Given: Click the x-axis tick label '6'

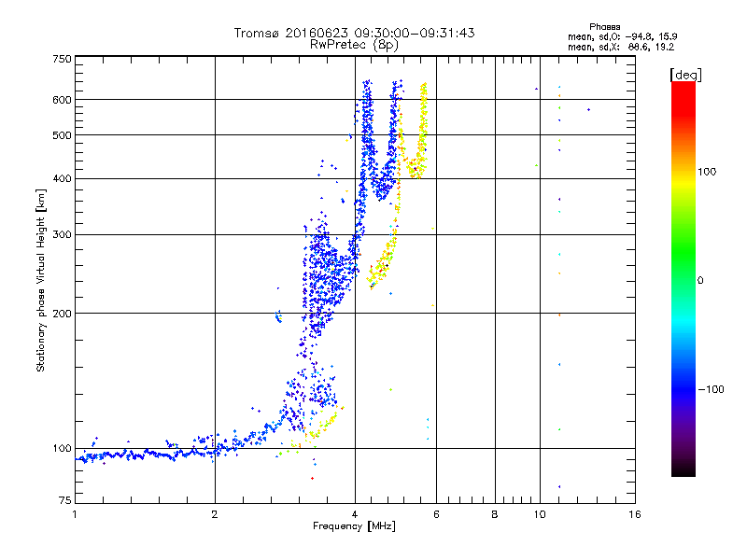Looking at the screenshot, I should tap(436, 514).
